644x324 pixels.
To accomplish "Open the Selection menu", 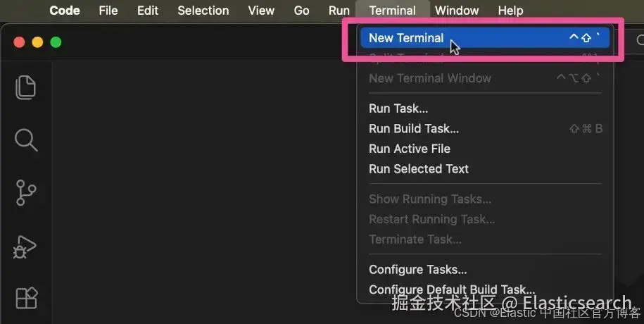I will 203,11.
